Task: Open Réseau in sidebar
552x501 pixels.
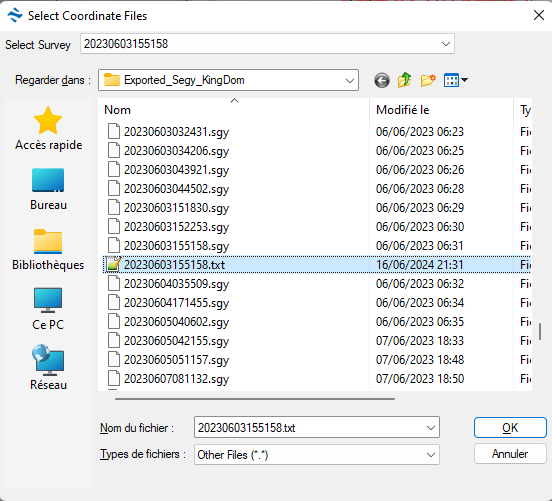Action: [48, 368]
